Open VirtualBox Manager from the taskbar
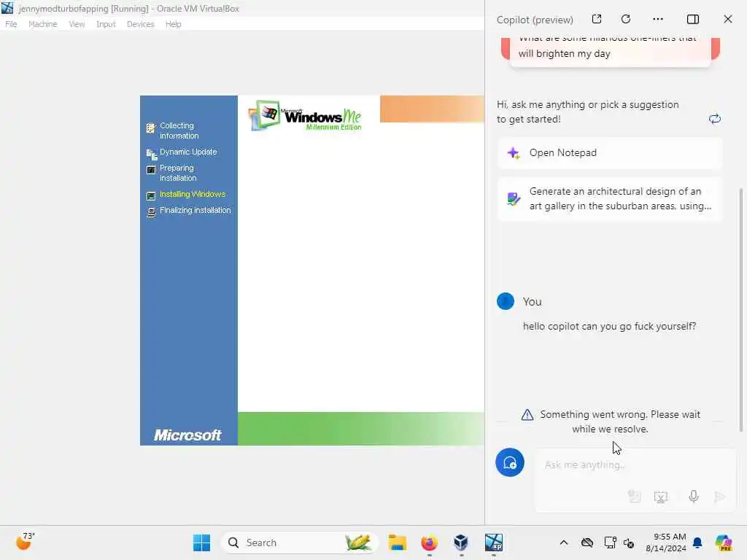The width and height of the screenshot is (747, 560). click(461, 542)
